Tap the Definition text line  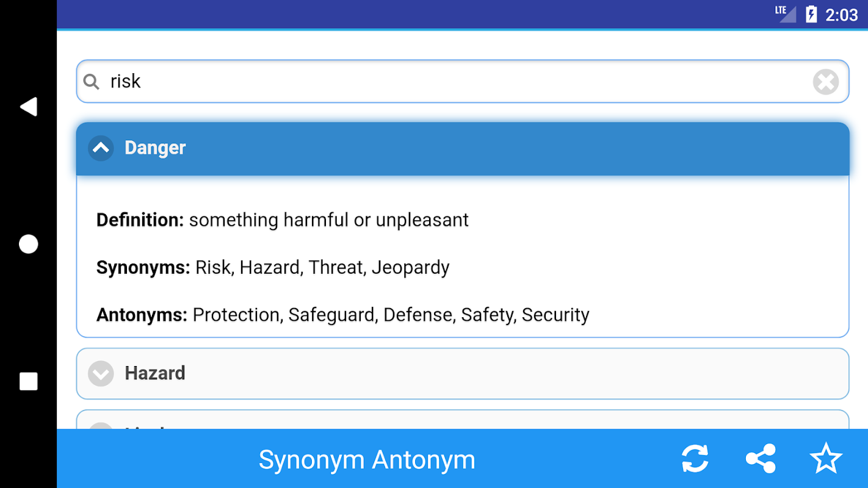(282, 220)
